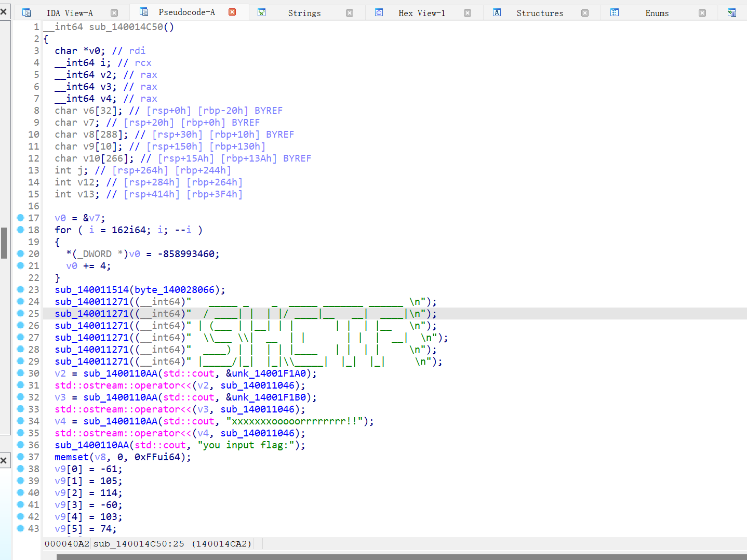
Task: Switch to the Structures tab
Action: [539, 13]
